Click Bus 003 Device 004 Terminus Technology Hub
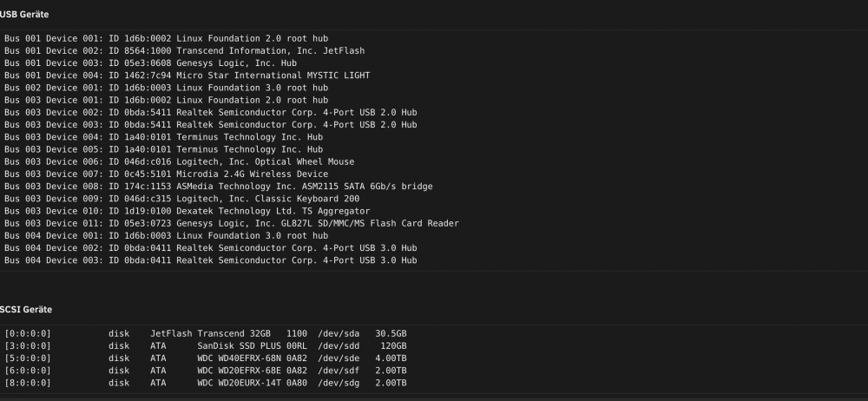This screenshot has width=868, height=401. 164,137
